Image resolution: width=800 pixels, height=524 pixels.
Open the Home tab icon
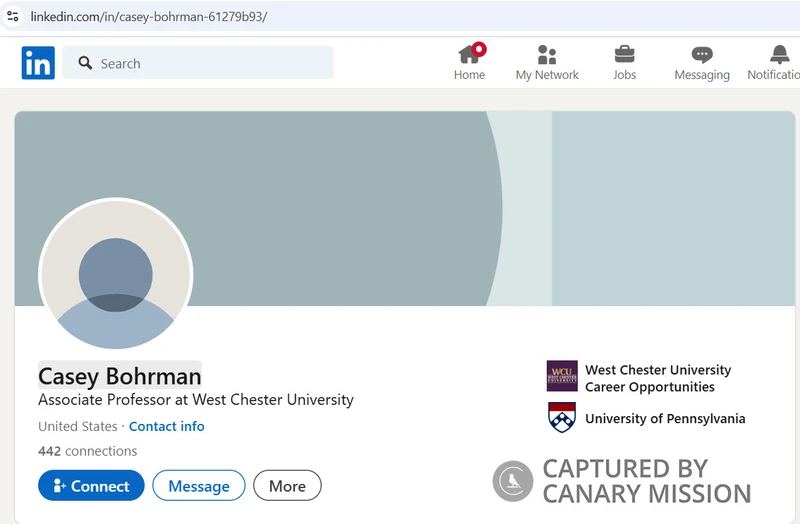tap(471, 53)
